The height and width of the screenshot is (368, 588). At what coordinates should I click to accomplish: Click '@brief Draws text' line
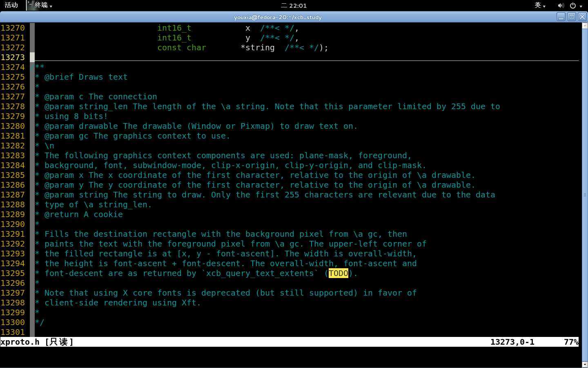click(86, 77)
